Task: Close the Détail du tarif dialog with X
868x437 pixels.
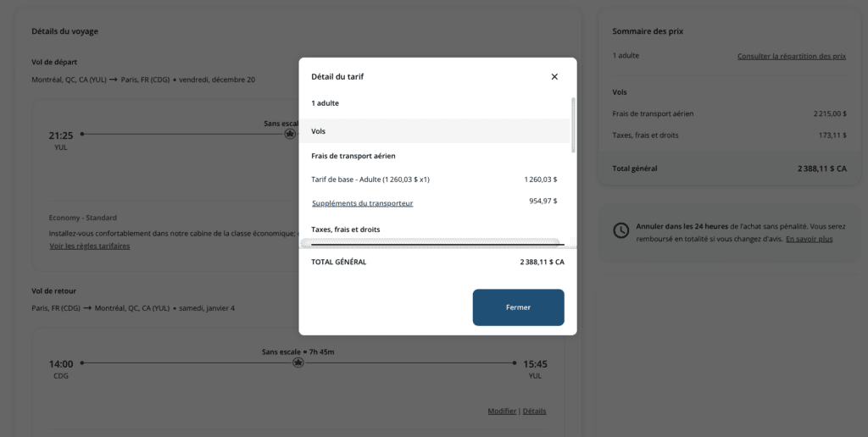Action: (554, 77)
